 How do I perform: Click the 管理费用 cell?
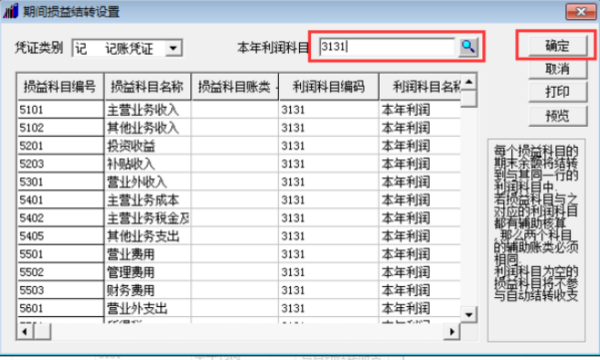tap(148, 272)
